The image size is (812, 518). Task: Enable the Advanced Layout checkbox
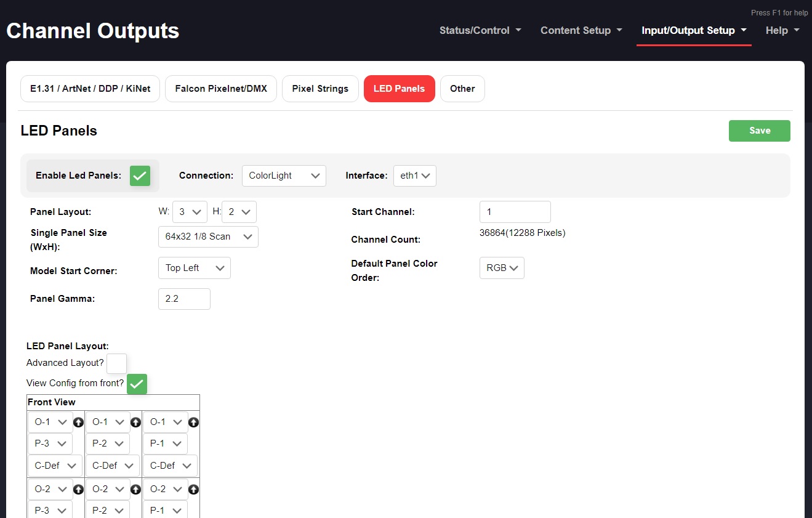click(x=116, y=363)
